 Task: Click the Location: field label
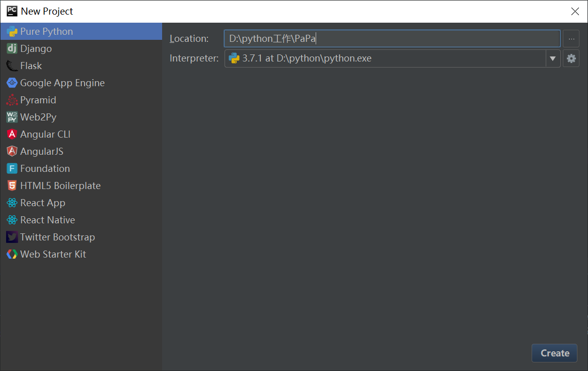[x=189, y=39]
